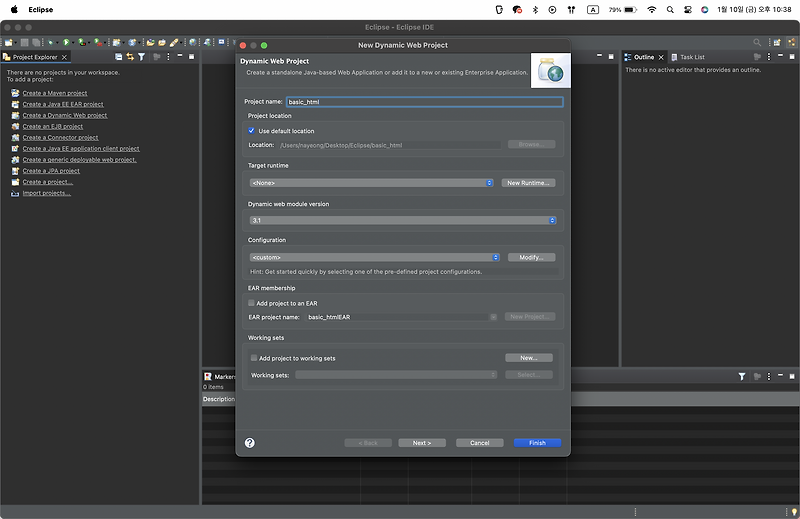Screen dimensions: 800x519
Task: Open the help question mark icon
Action: (249, 442)
